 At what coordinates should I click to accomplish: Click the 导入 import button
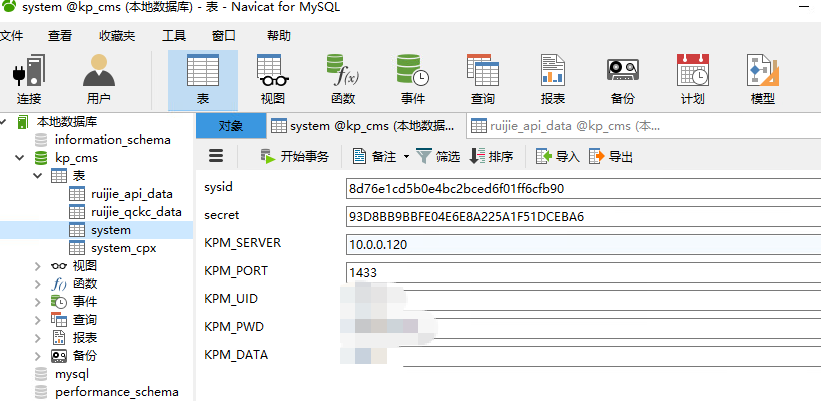click(558, 156)
